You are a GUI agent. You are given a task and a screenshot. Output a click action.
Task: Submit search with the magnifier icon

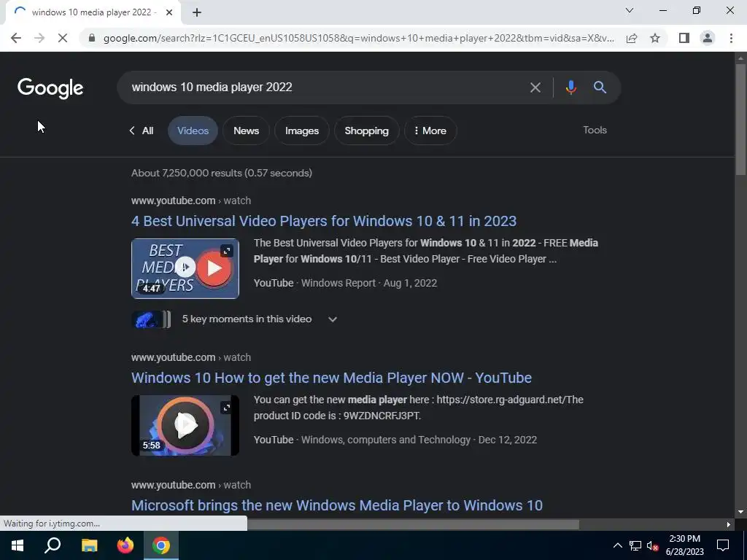point(600,87)
